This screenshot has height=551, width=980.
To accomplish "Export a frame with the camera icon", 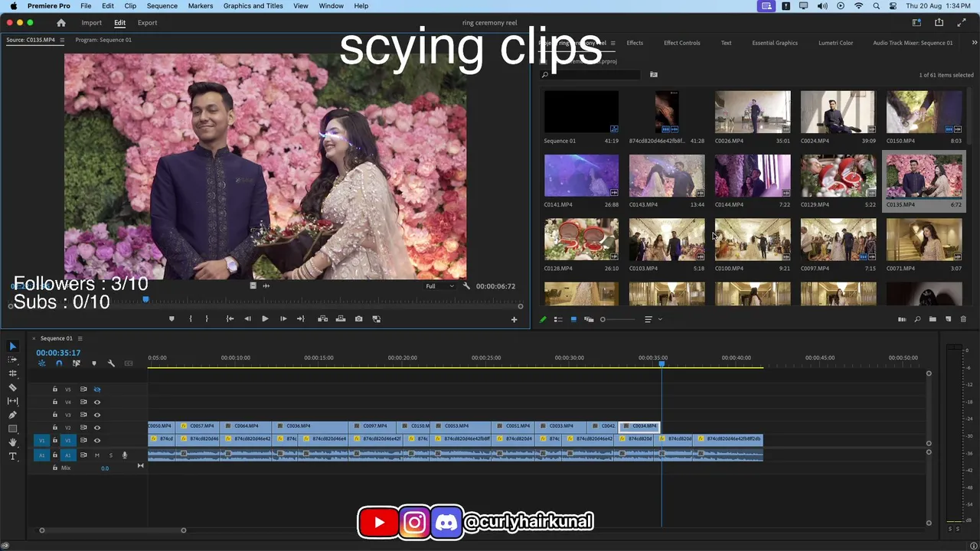I will coord(358,319).
